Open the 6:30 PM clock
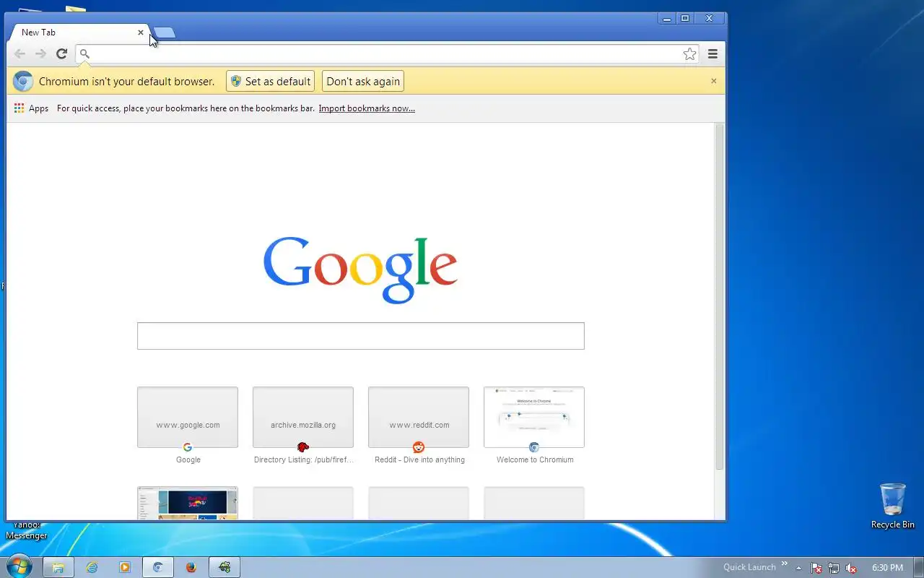The image size is (924, 578). pyautogui.click(x=887, y=568)
